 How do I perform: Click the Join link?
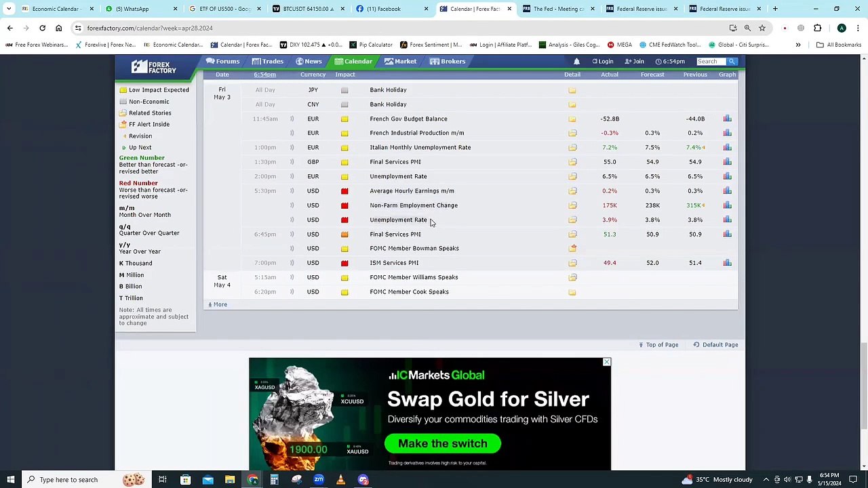(635, 62)
